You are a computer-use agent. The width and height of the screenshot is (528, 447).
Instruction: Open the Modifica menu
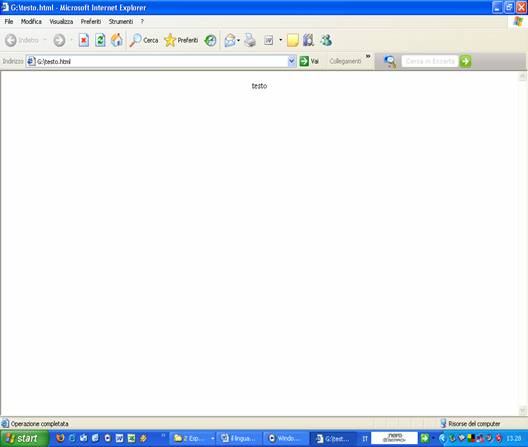pos(31,22)
